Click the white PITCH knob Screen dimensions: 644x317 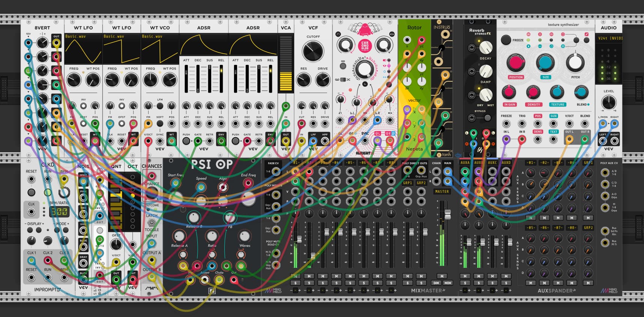(x=575, y=63)
